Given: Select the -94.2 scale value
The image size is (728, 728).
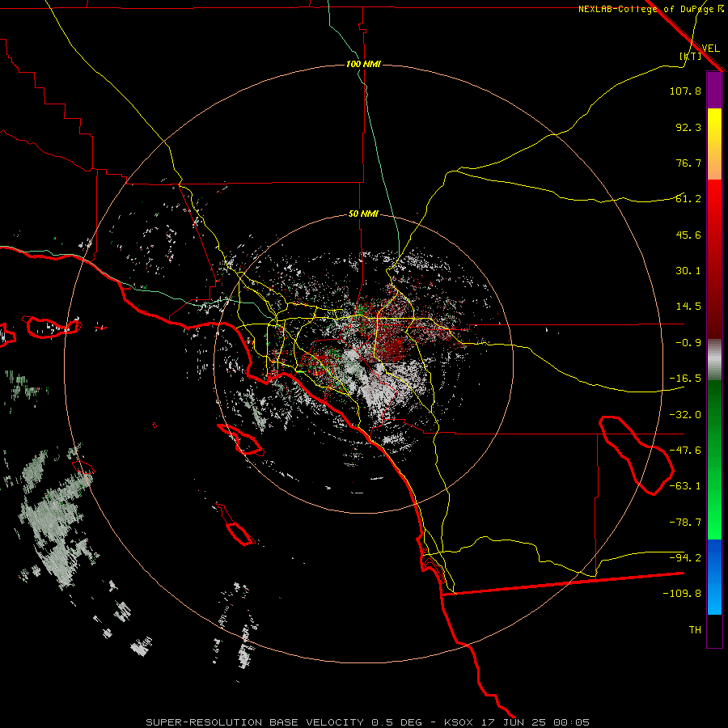Looking at the screenshot, I should tap(685, 558).
